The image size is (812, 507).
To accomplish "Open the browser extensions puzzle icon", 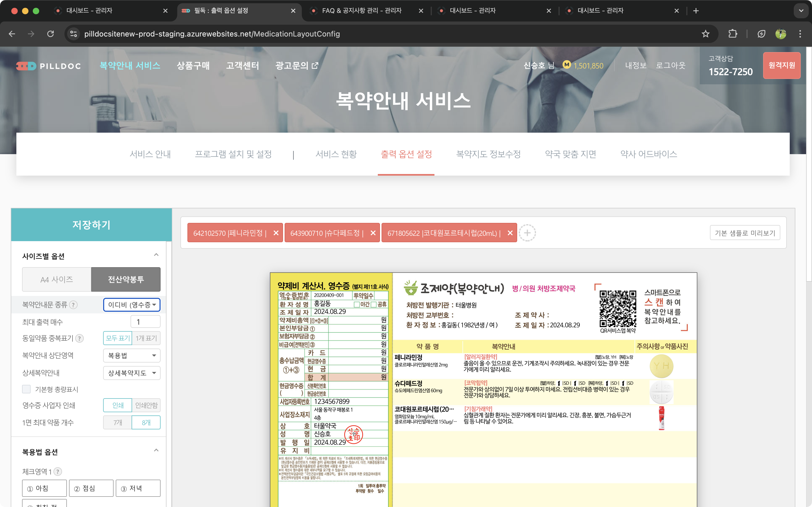I will 733,34.
